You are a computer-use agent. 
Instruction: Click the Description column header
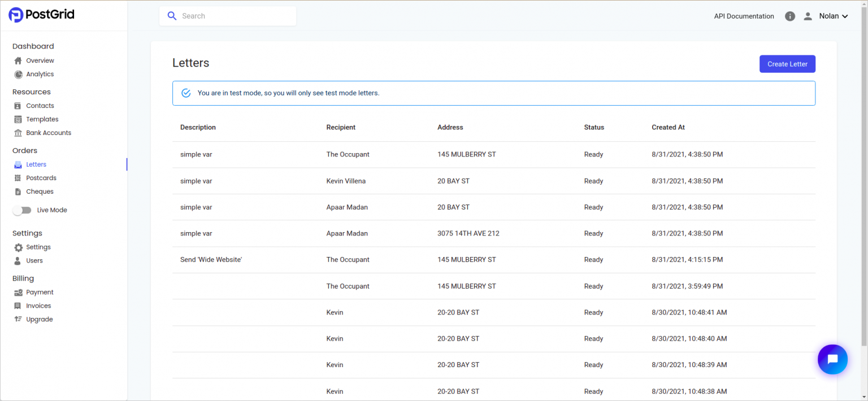[x=198, y=128]
